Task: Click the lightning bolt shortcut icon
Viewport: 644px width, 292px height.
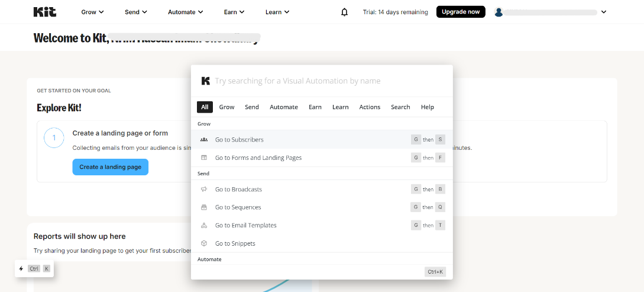Action: pos(21,268)
